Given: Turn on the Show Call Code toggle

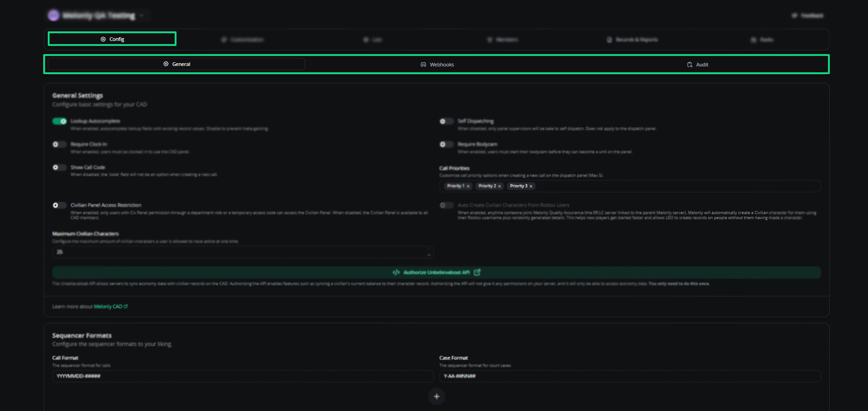Looking at the screenshot, I should 60,167.
